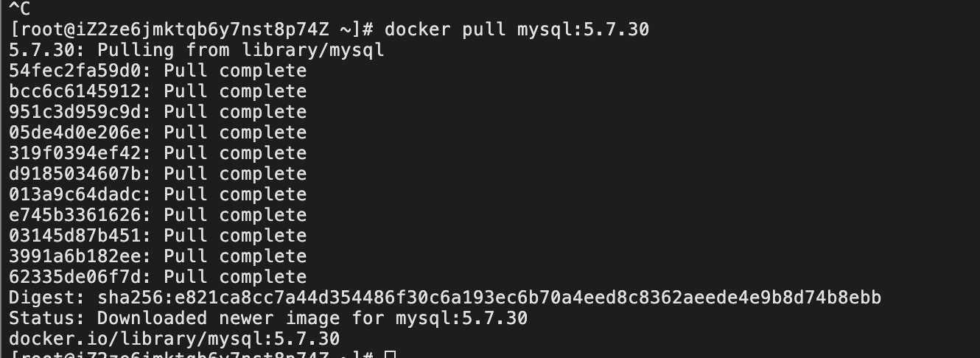Click the ^C interrupt text at top
This screenshot has width=980, height=358.
(20, 10)
